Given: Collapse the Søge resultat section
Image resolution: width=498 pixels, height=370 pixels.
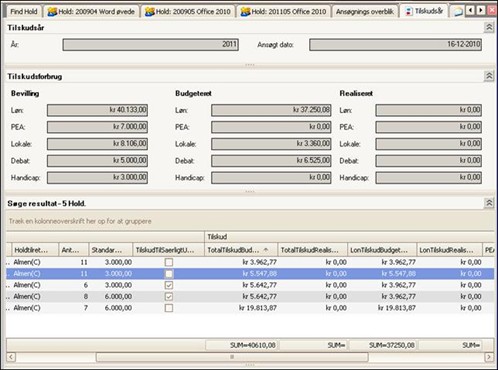Looking at the screenshot, I should 489,203.
